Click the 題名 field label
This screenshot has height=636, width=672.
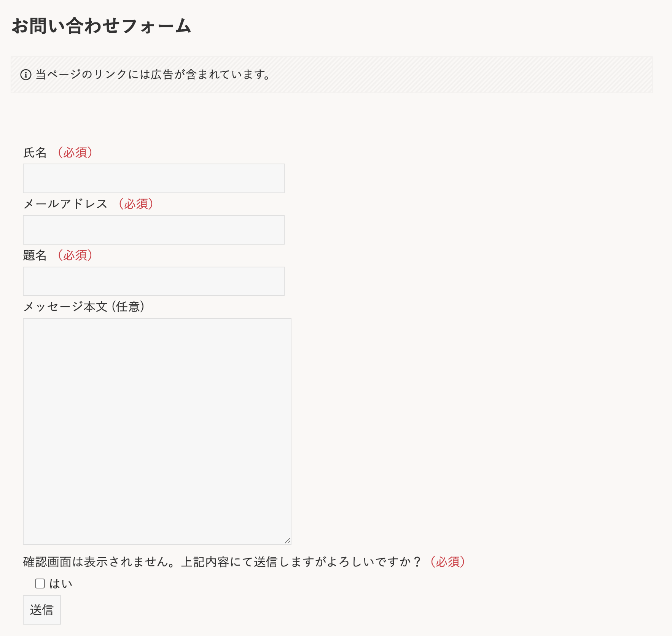pyautogui.click(x=35, y=255)
